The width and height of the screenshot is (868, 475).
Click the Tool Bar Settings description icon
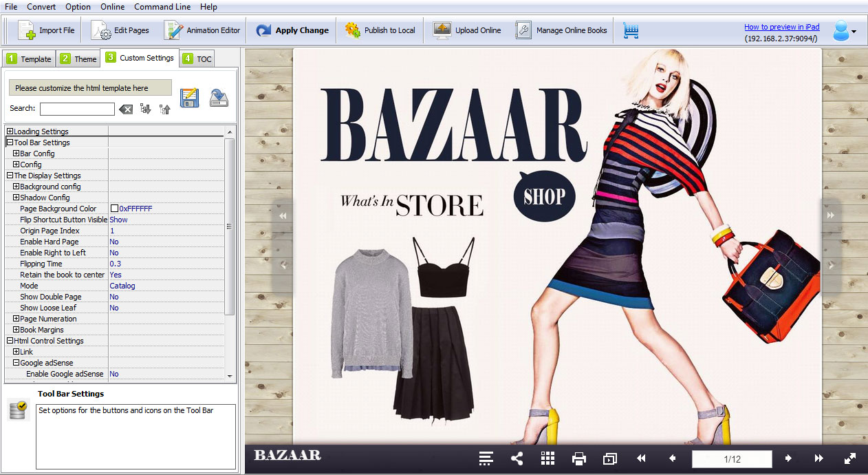[17, 411]
